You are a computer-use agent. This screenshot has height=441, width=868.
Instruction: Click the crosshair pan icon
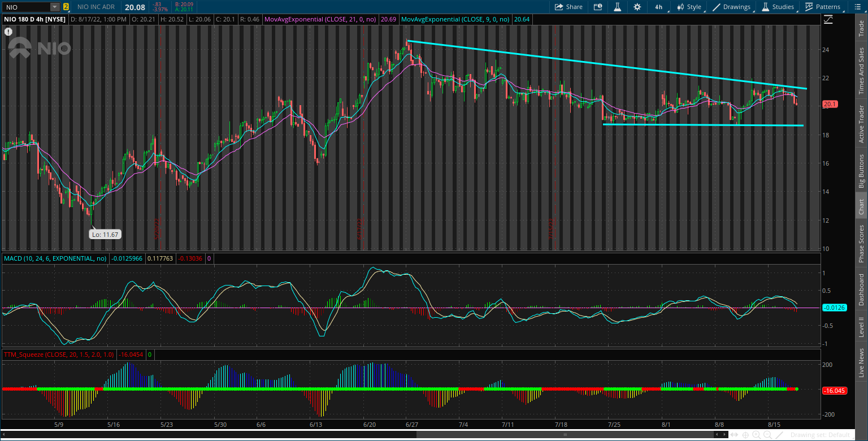[746, 435]
